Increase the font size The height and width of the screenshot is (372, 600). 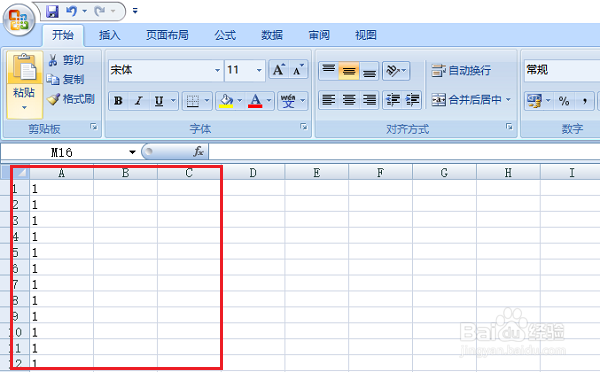click(x=278, y=70)
